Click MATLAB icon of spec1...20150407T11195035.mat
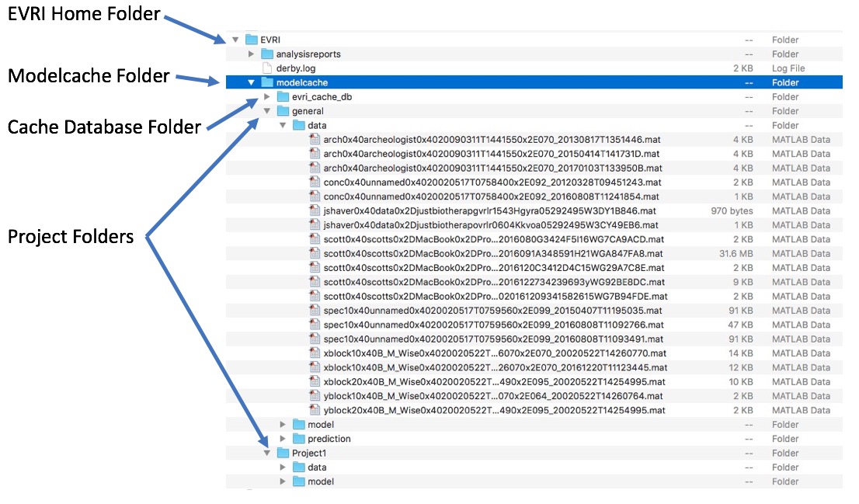This screenshot has height=504, width=859. (315, 310)
